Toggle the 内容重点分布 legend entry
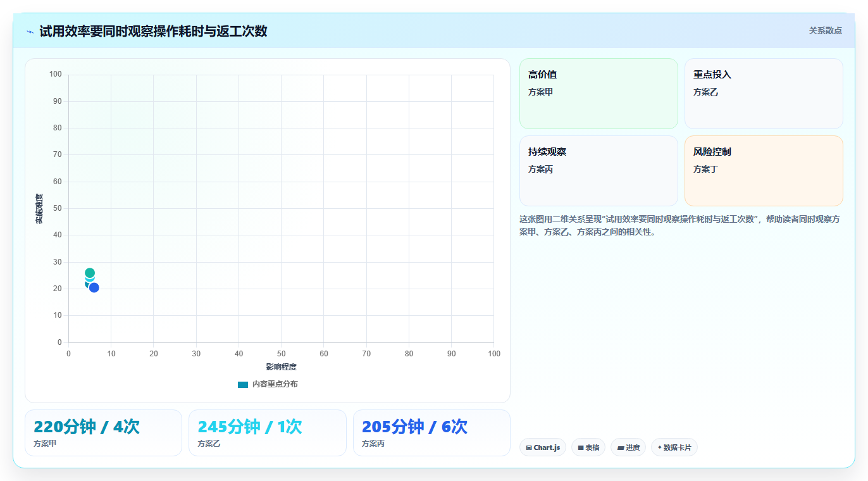This screenshot has width=868, height=481. point(268,384)
